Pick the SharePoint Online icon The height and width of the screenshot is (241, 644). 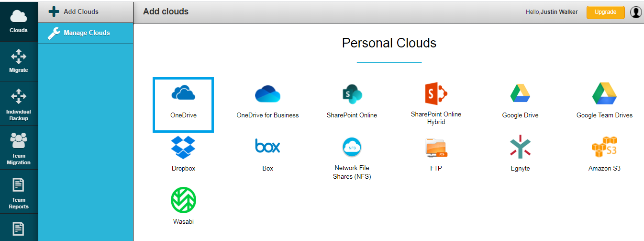click(x=352, y=93)
